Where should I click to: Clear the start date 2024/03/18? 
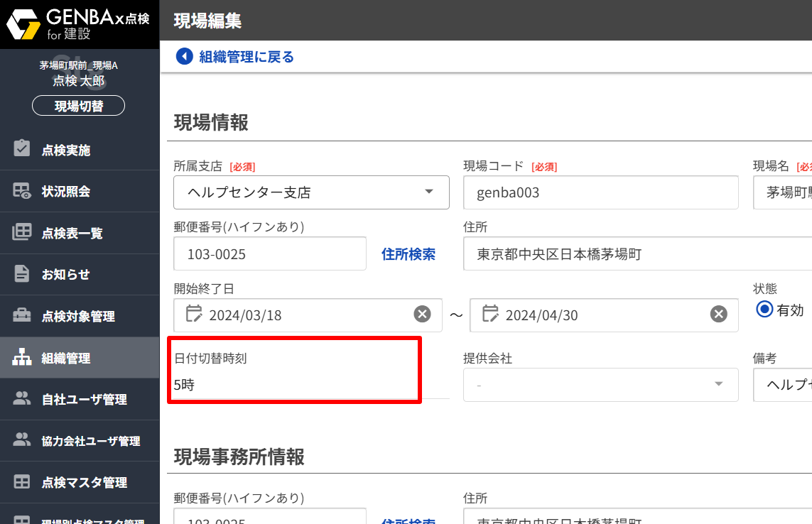pos(423,314)
